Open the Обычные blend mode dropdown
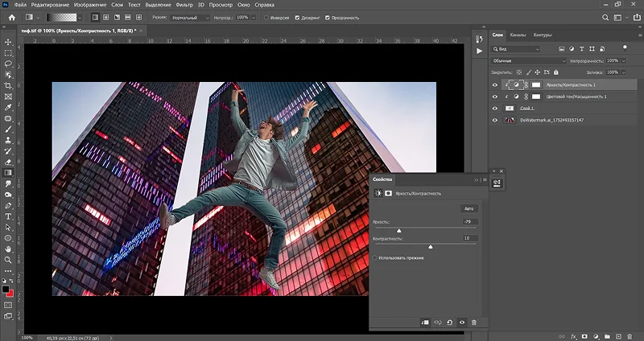Screen dimensions: 644x341 [528, 61]
